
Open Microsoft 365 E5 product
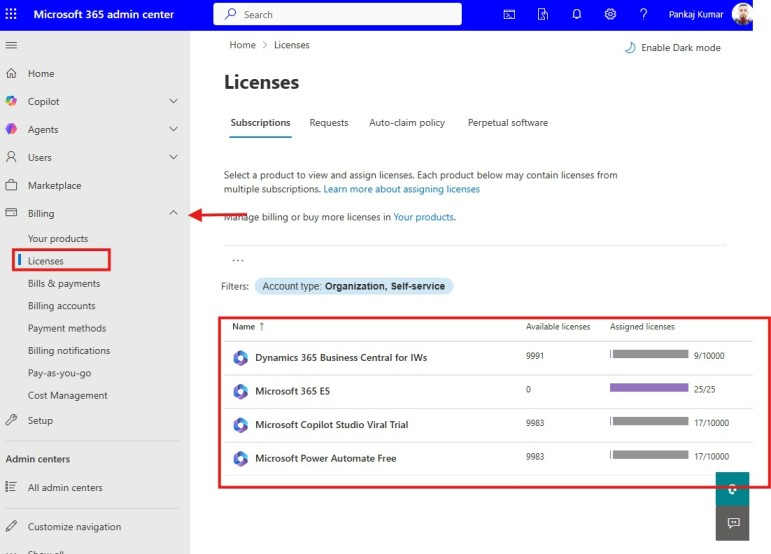[293, 391]
